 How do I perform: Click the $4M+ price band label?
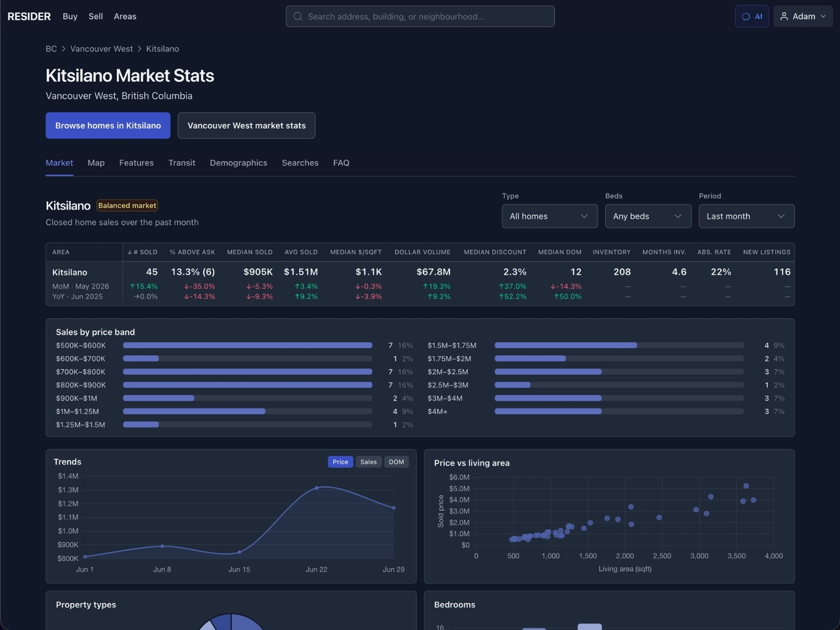tap(437, 412)
